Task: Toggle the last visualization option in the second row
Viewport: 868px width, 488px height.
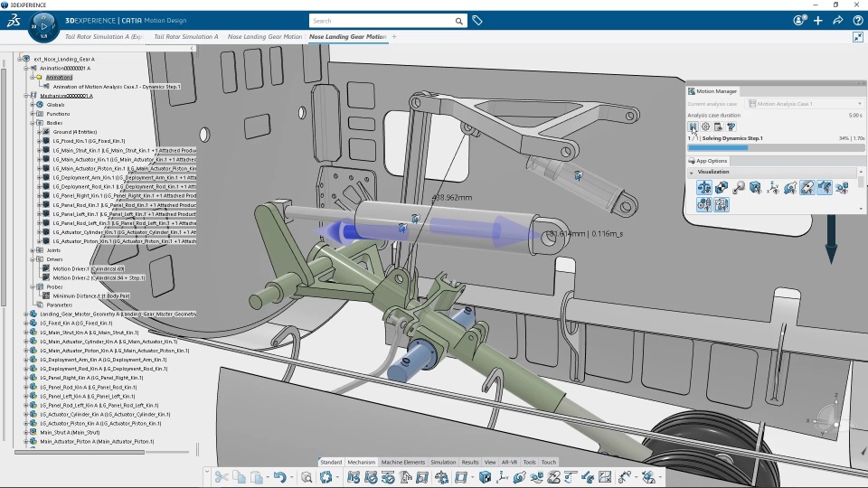Action: (722, 205)
